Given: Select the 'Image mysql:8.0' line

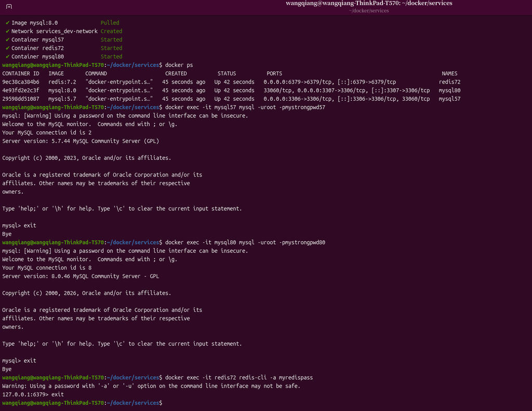Looking at the screenshot, I should [35, 23].
